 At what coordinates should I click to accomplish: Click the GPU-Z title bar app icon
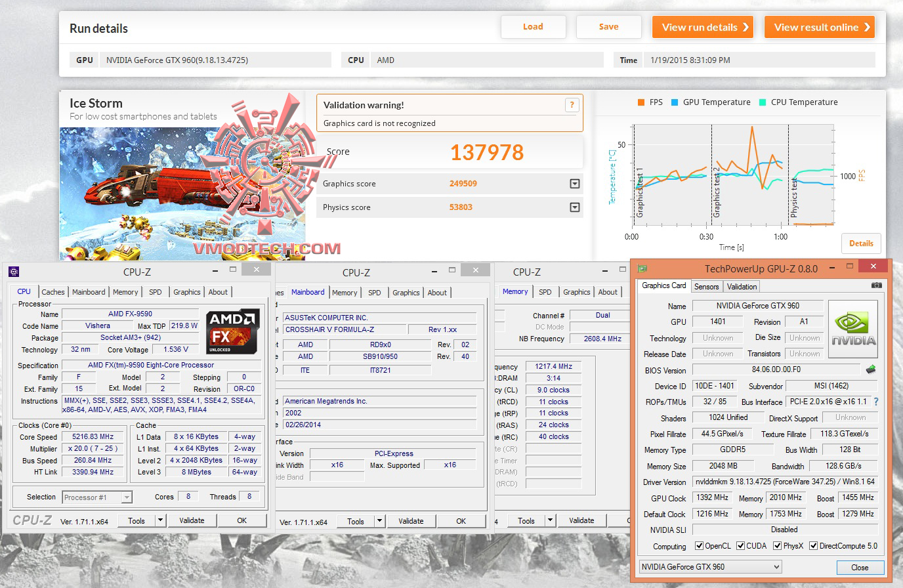tap(642, 268)
